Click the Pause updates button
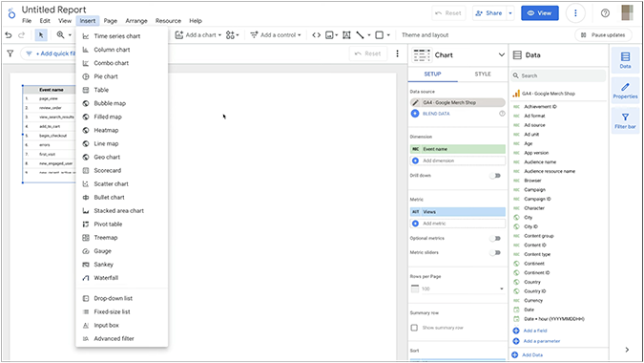 pyautogui.click(x=603, y=35)
